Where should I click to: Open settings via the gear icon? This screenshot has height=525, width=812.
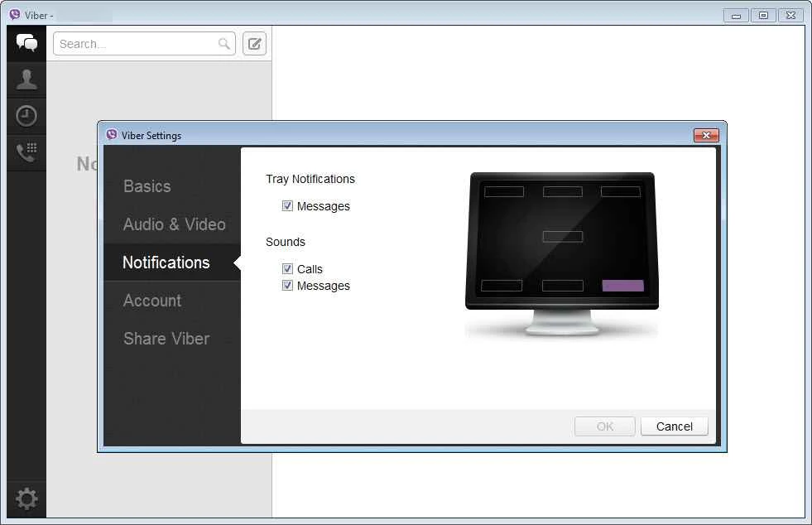tap(26, 499)
